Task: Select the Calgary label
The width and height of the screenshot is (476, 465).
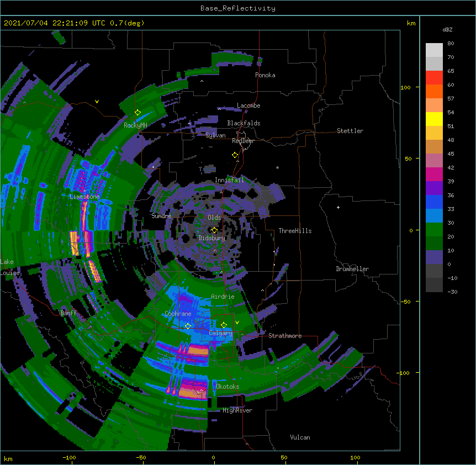Action: point(220,333)
